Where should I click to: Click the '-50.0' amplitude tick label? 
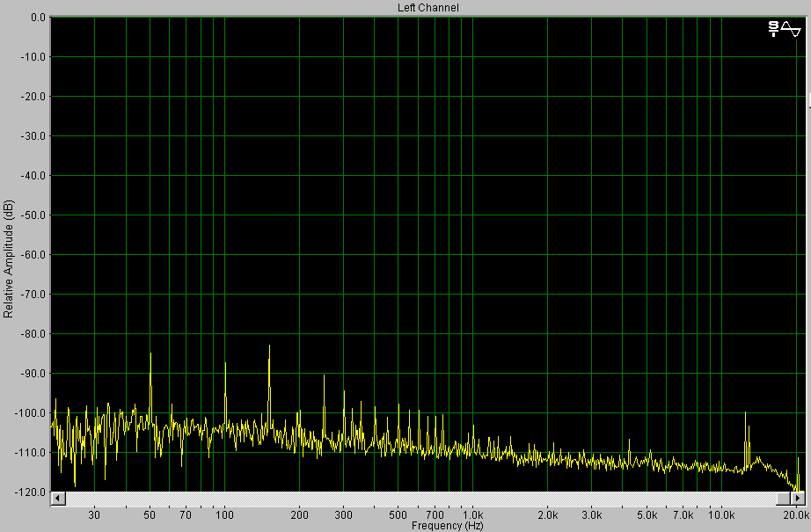(33, 215)
